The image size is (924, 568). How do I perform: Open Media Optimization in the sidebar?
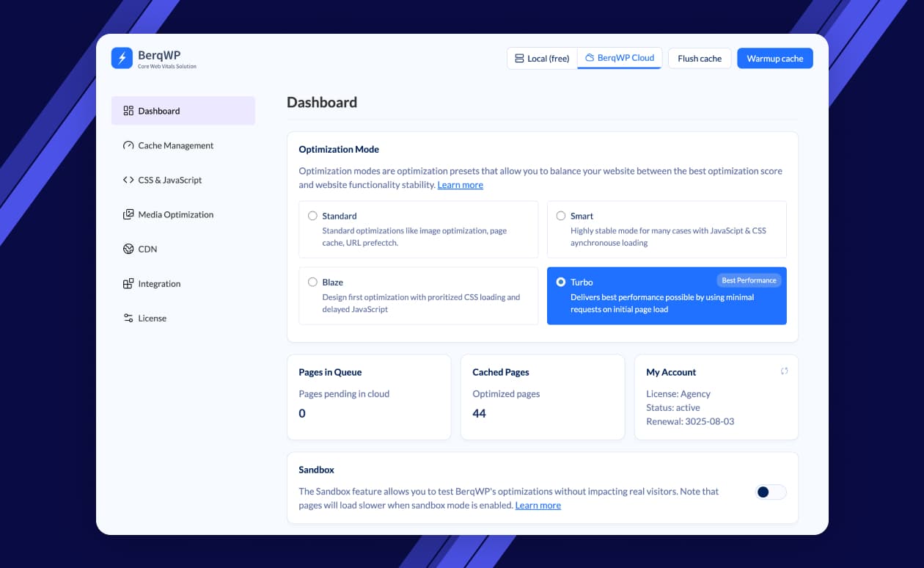click(x=183, y=214)
